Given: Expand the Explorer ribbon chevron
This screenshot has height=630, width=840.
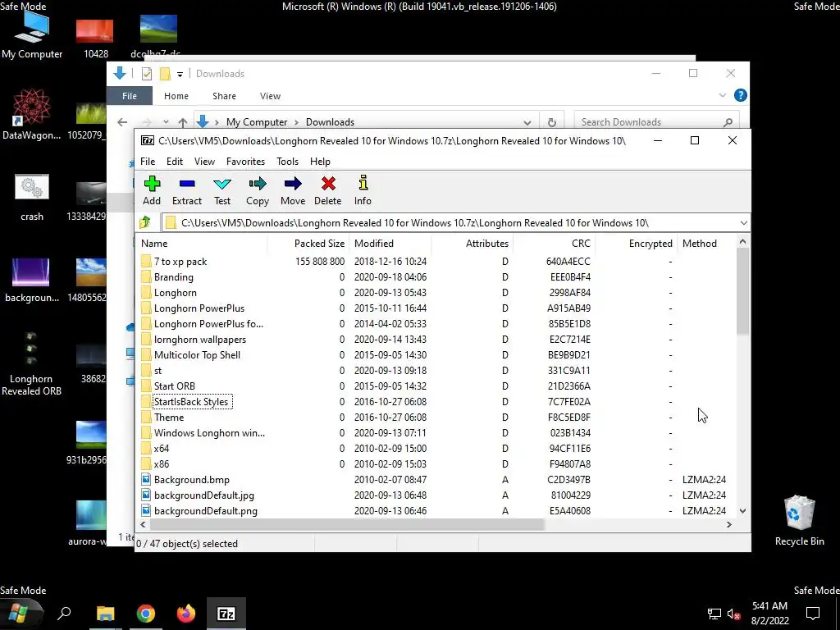Looking at the screenshot, I should [722, 95].
